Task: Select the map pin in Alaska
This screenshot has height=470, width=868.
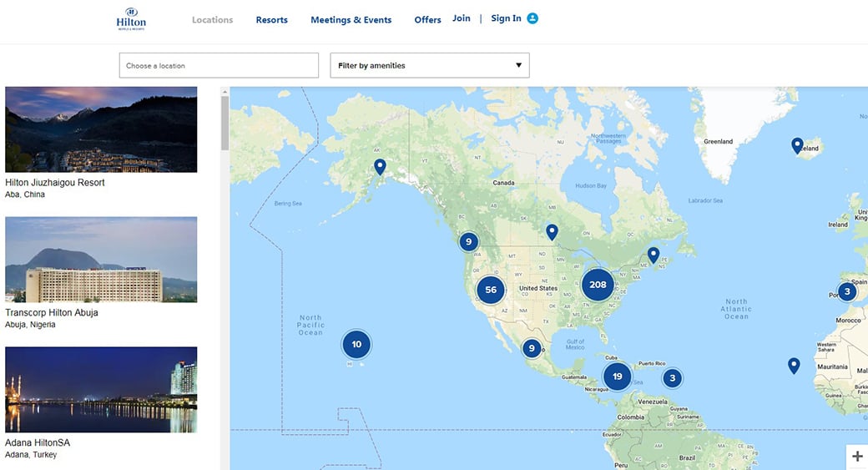Action: point(380,166)
